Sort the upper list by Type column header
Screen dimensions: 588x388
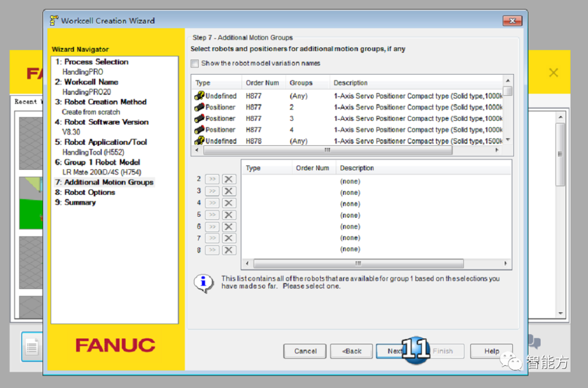coord(216,83)
